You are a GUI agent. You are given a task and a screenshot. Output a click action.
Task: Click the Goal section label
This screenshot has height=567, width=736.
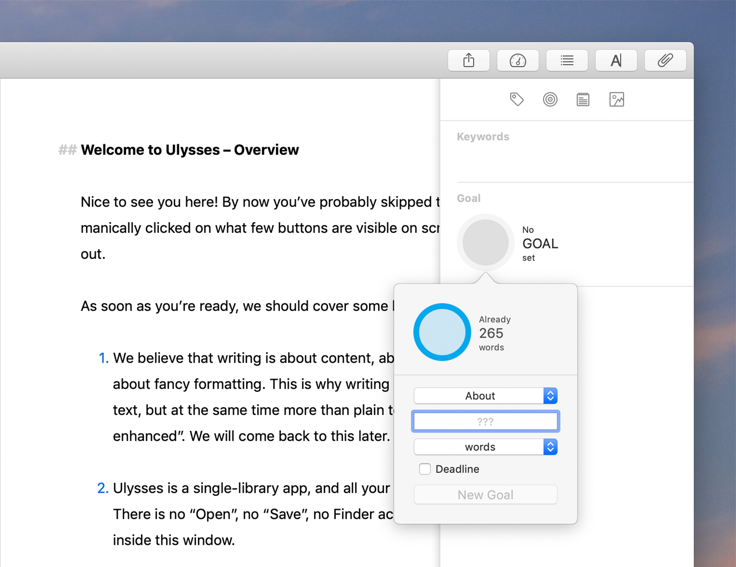click(468, 198)
